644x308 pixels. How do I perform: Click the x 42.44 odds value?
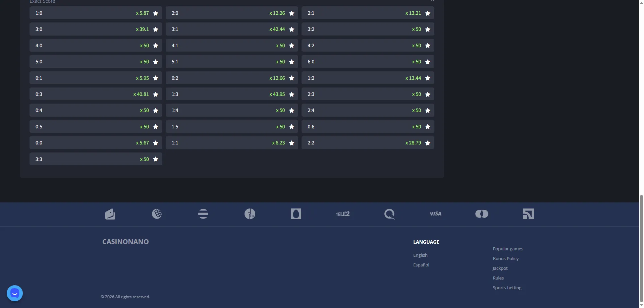point(277,29)
